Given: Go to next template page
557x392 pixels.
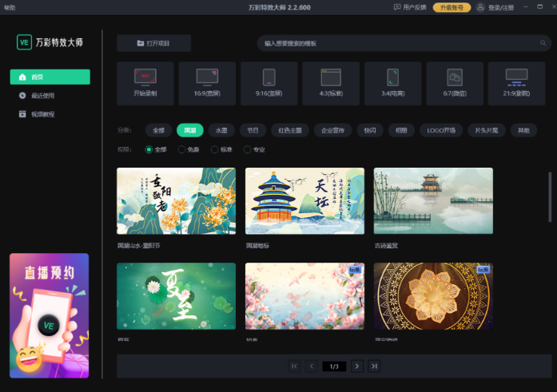Looking at the screenshot, I should [x=357, y=366].
